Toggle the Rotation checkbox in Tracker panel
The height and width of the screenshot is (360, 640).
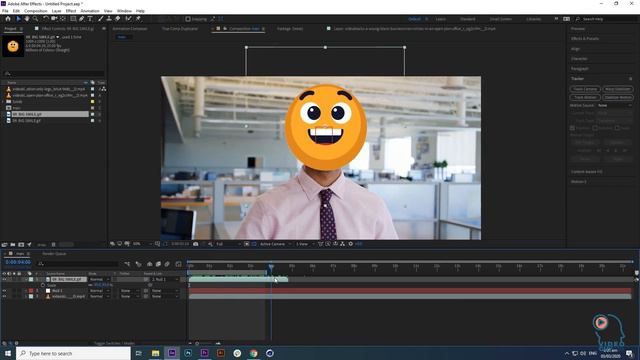(595, 128)
